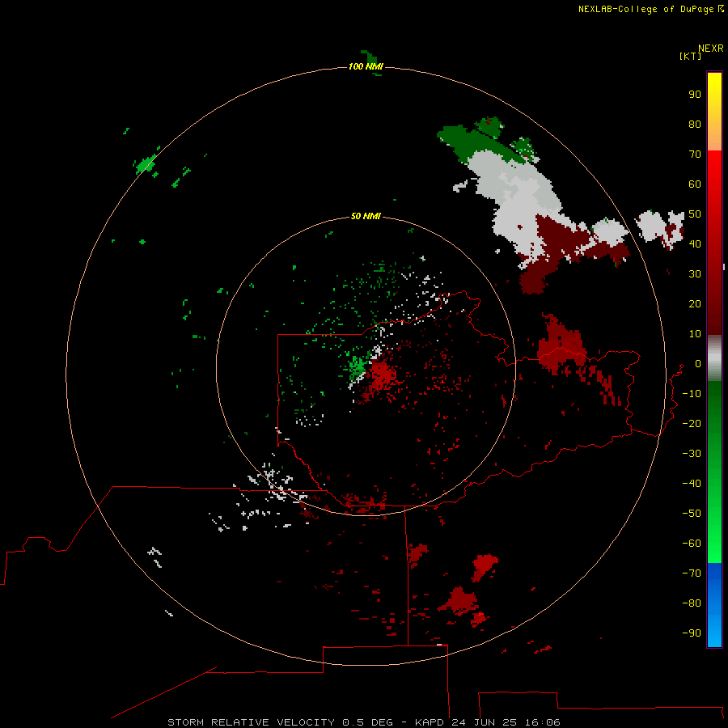The image size is (728, 728).
Task: Click the 40 value on the velocity scale
Action: coord(695,244)
